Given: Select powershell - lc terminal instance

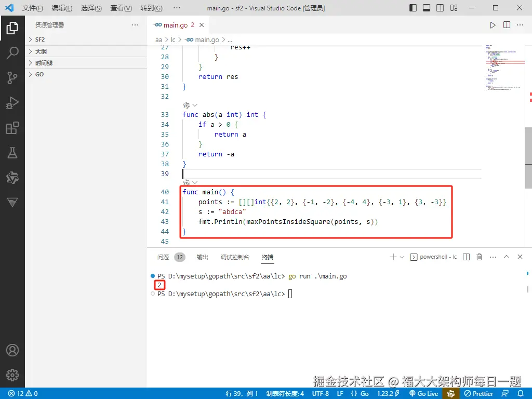Looking at the screenshot, I should coord(434,257).
